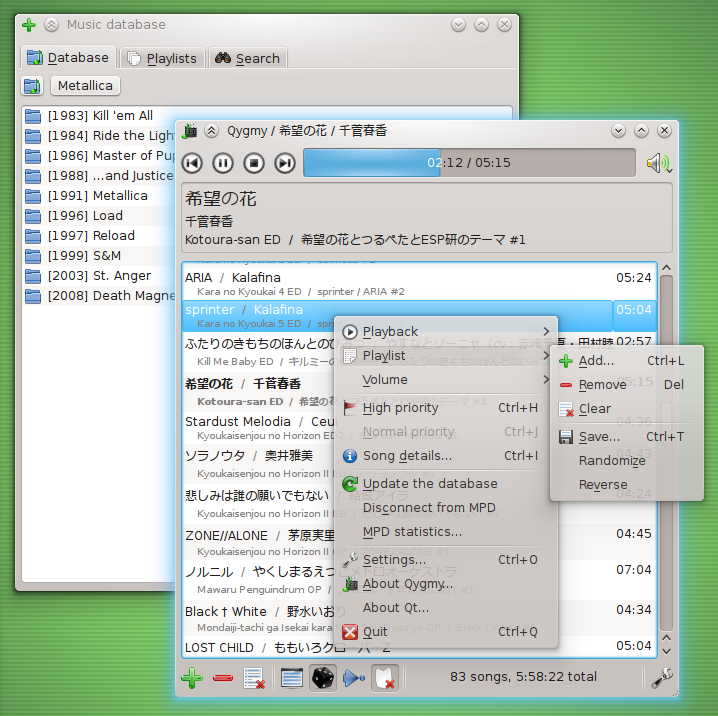Open [1984] Ride the Lightning folder
The width and height of the screenshot is (718, 716).
pyautogui.click(x=100, y=136)
